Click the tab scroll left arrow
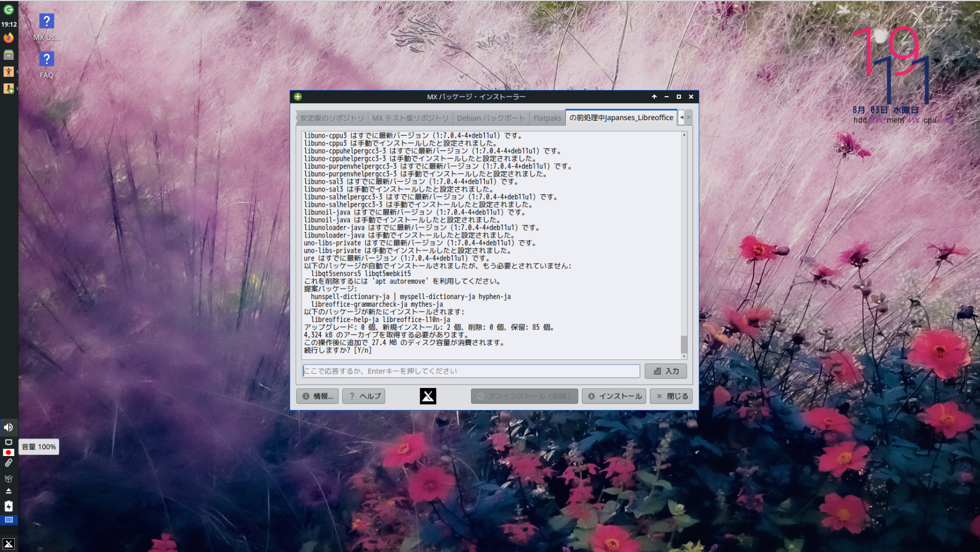The width and height of the screenshot is (980, 552). [682, 117]
